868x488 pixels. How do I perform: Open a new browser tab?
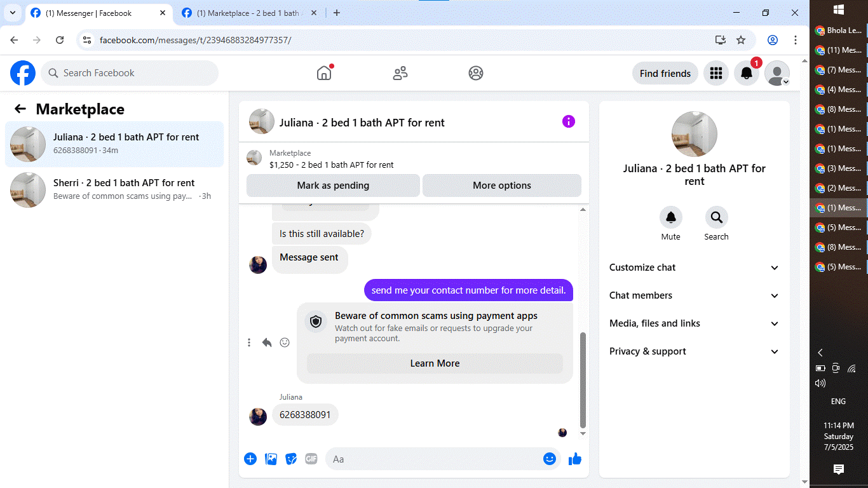tap(337, 13)
